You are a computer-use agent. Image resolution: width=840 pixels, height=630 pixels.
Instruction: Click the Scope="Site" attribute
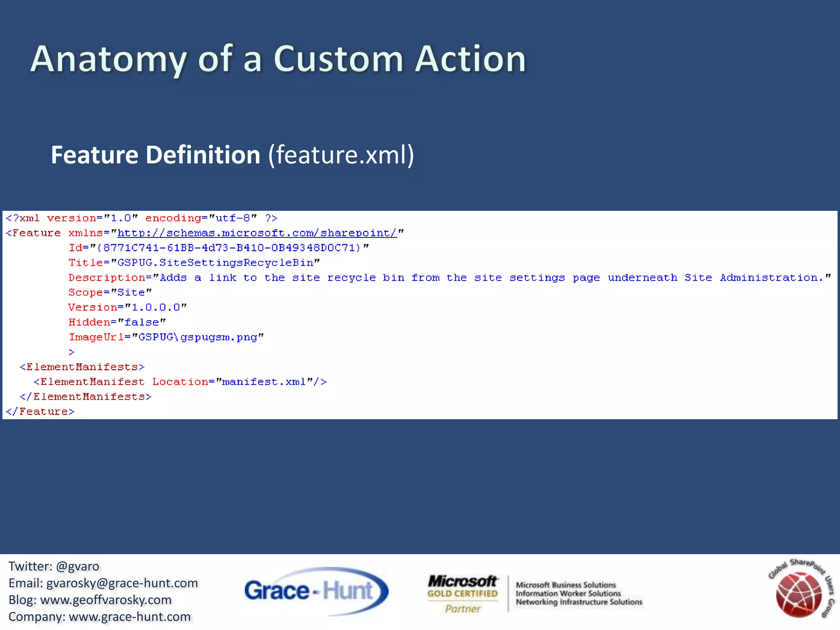(x=110, y=292)
